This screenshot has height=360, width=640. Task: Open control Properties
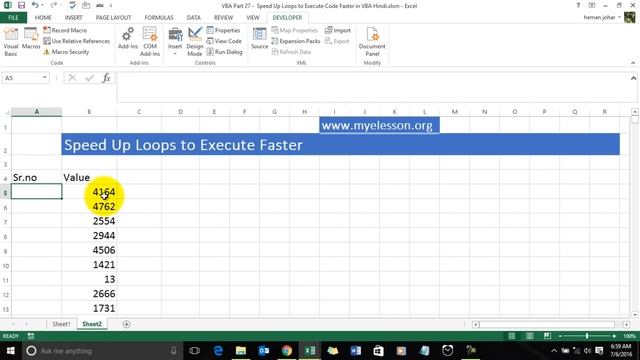tap(223, 30)
